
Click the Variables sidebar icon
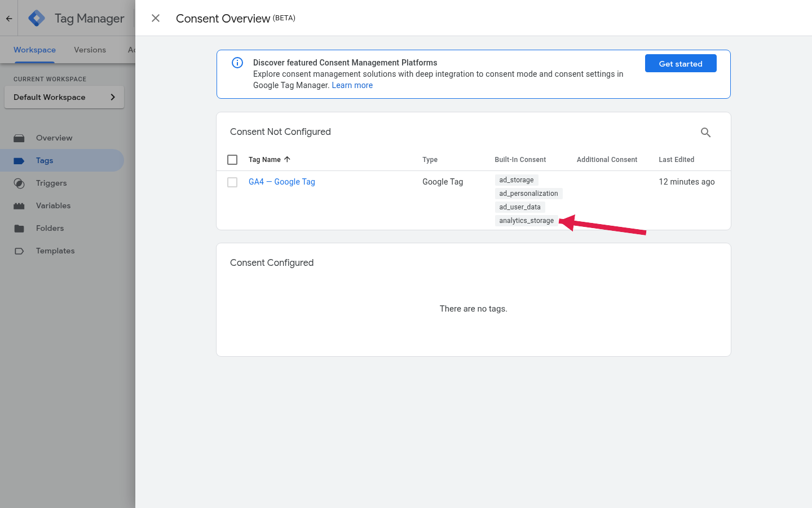(x=19, y=205)
